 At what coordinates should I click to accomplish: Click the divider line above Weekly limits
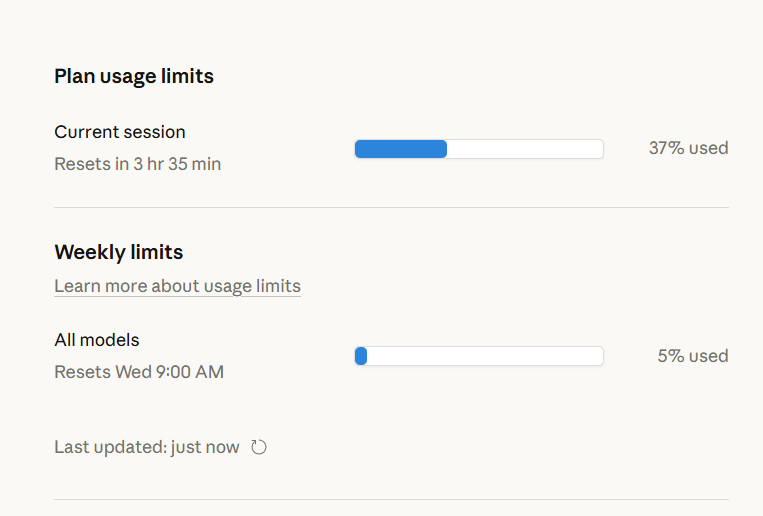click(x=391, y=208)
